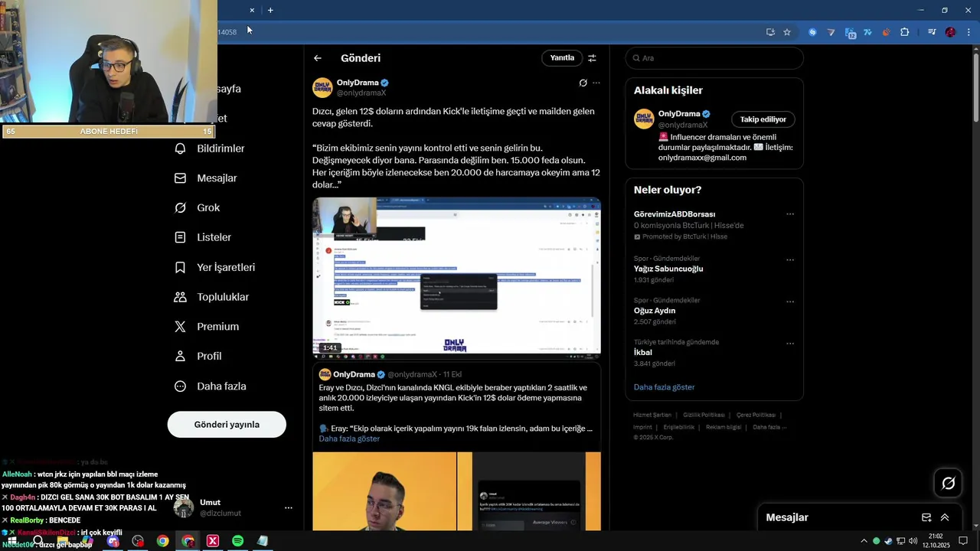The image size is (980, 551).
Task: Open Bildirimler from the sidebar
Action: click(x=210, y=148)
